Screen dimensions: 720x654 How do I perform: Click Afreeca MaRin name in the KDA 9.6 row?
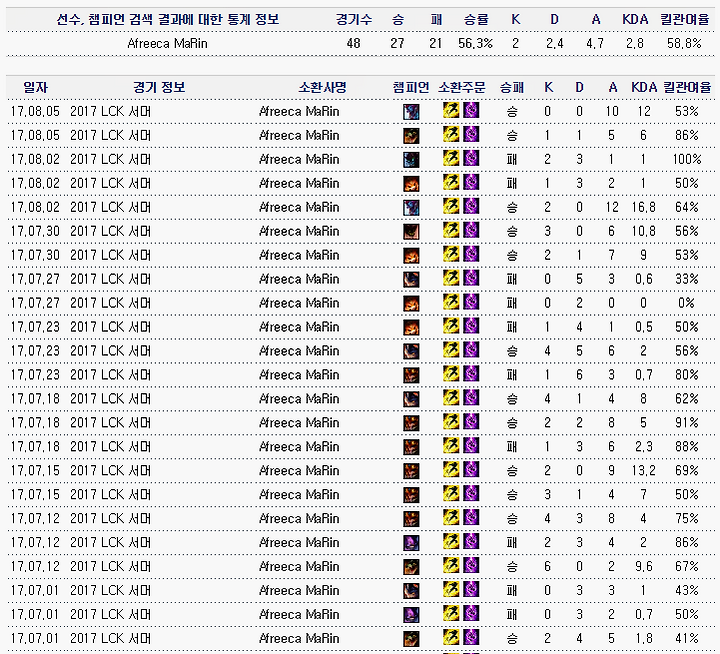(299, 567)
